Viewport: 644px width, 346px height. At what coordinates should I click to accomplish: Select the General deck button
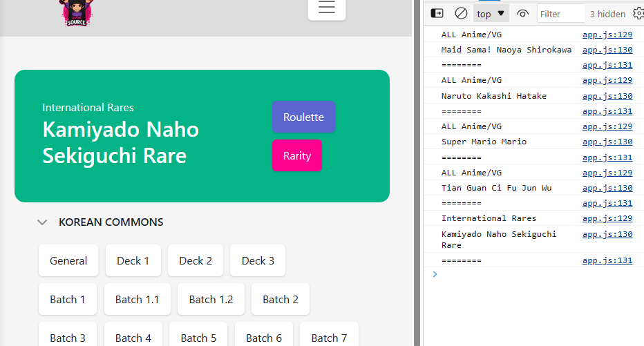coord(68,260)
